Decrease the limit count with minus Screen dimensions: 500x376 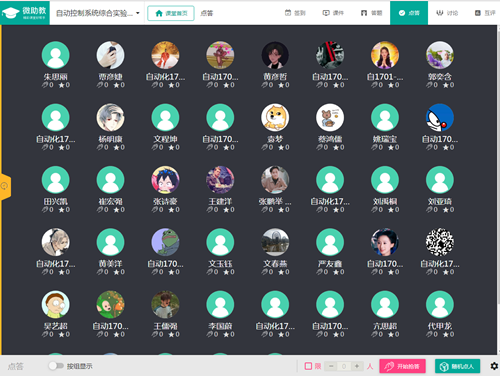[x=331, y=366]
